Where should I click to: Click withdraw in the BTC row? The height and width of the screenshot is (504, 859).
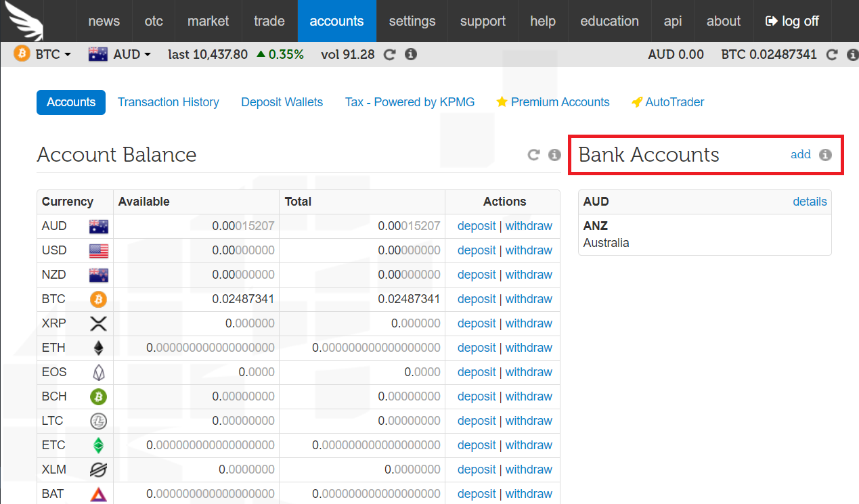pos(529,299)
